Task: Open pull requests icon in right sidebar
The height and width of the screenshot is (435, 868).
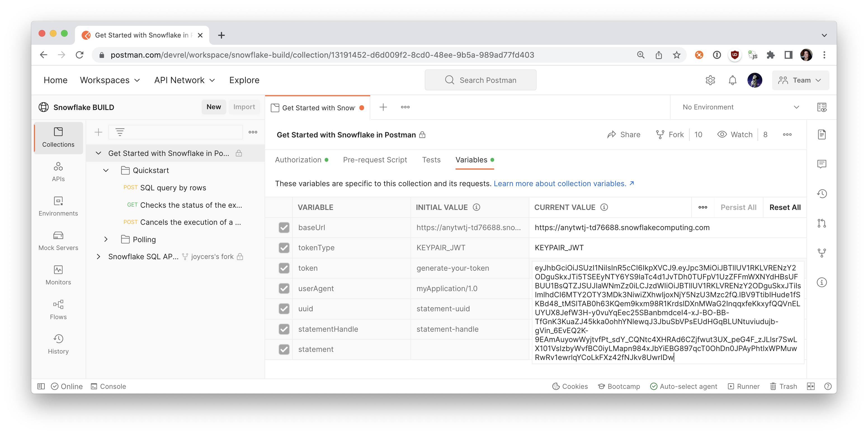Action: pyautogui.click(x=822, y=223)
